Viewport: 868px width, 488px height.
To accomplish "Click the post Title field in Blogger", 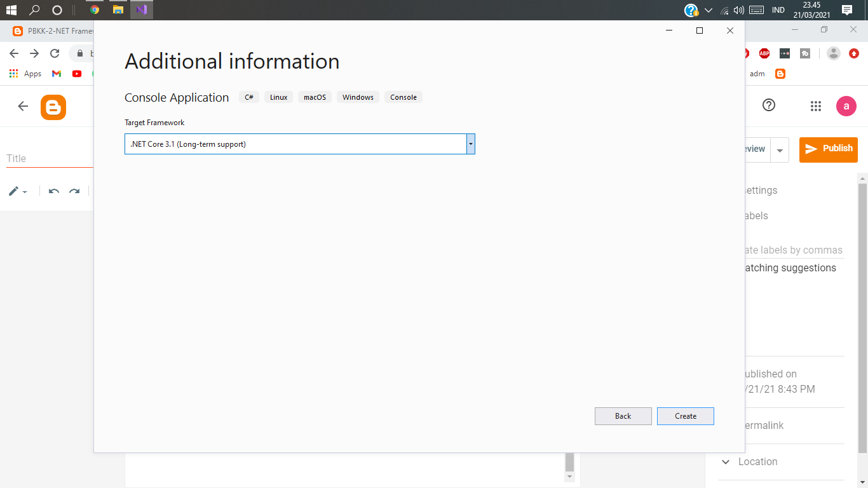I will click(50, 159).
